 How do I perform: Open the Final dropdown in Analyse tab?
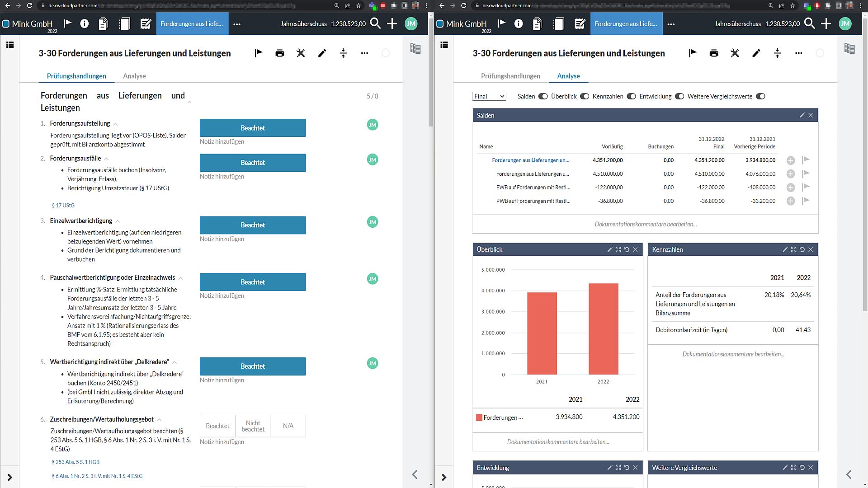[489, 96]
